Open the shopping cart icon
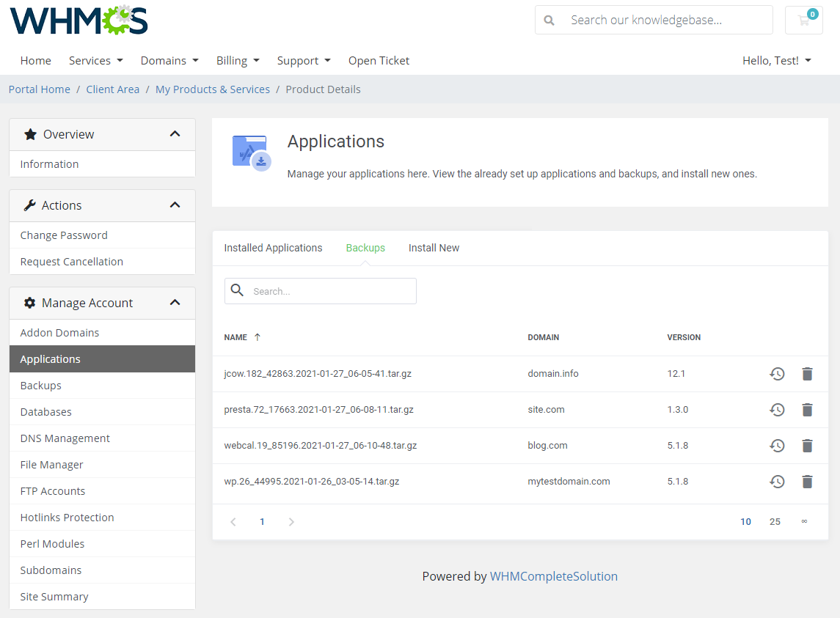 click(803, 20)
